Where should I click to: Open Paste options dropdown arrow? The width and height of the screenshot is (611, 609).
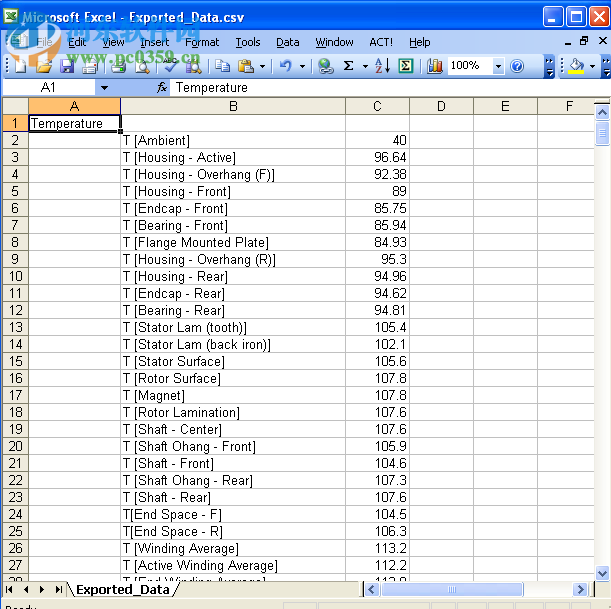[262, 67]
